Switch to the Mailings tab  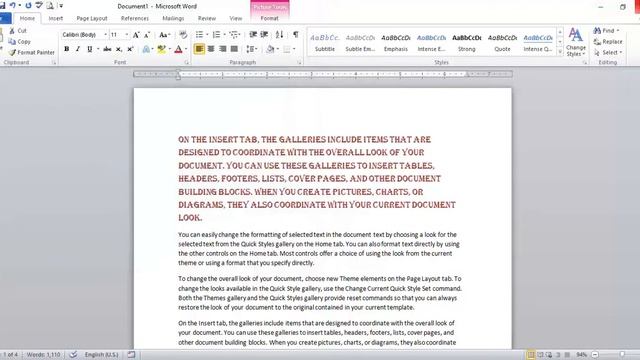[173, 18]
